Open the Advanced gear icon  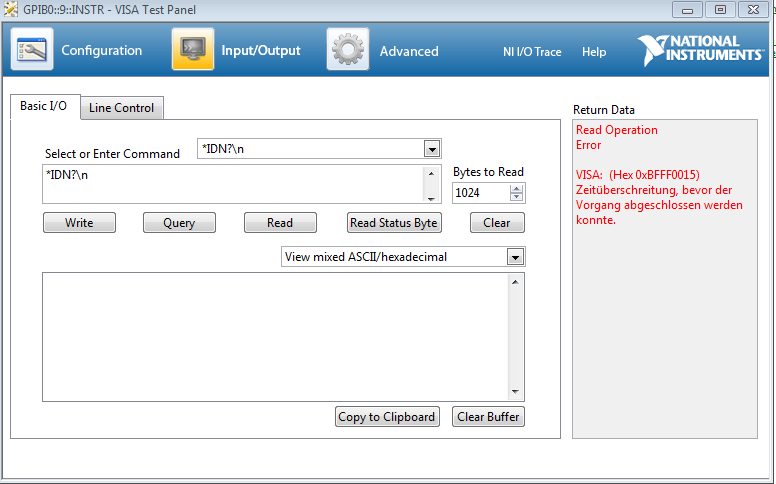click(347, 49)
